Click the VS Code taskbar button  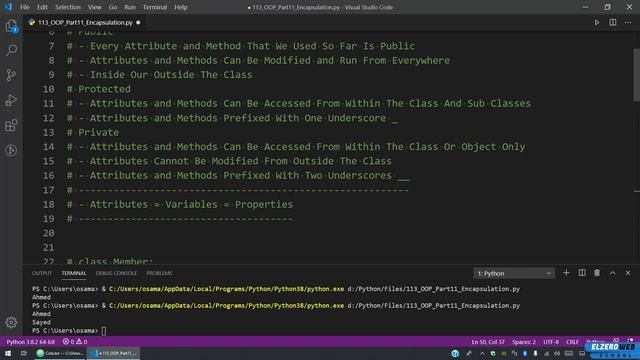point(114,353)
